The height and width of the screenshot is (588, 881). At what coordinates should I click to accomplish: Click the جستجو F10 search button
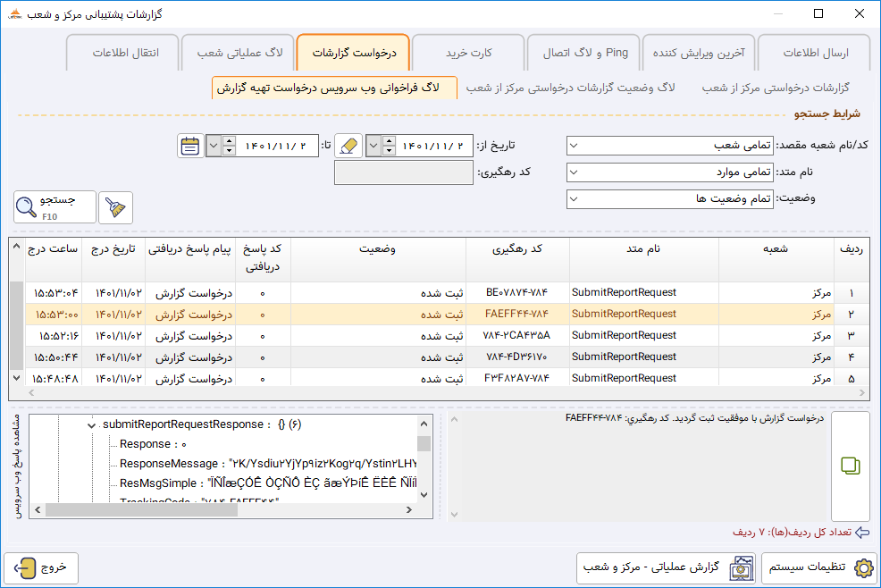(55, 207)
